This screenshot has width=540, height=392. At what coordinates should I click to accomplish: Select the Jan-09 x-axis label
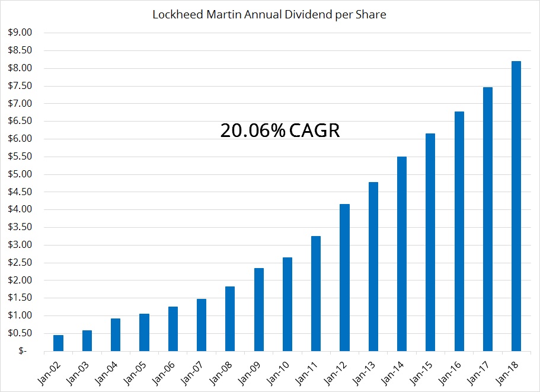click(x=250, y=374)
